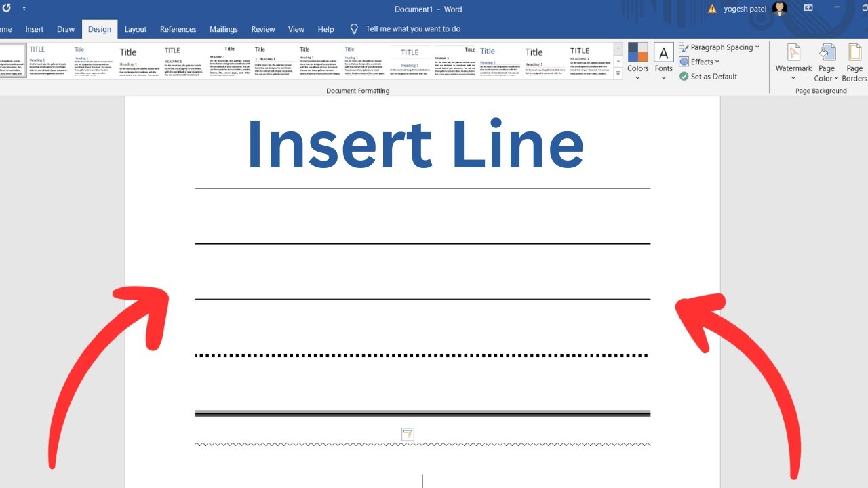Switch to the Insert tab
868x488 pixels.
point(35,29)
